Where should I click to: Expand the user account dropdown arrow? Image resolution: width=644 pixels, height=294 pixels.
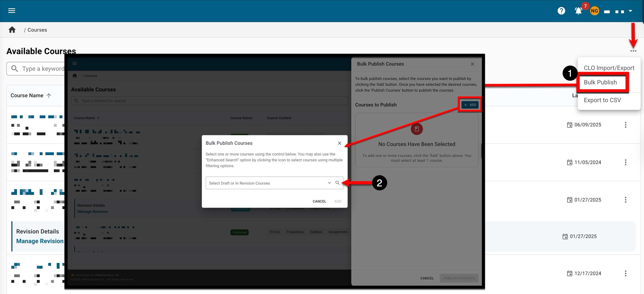click(x=630, y=11)
